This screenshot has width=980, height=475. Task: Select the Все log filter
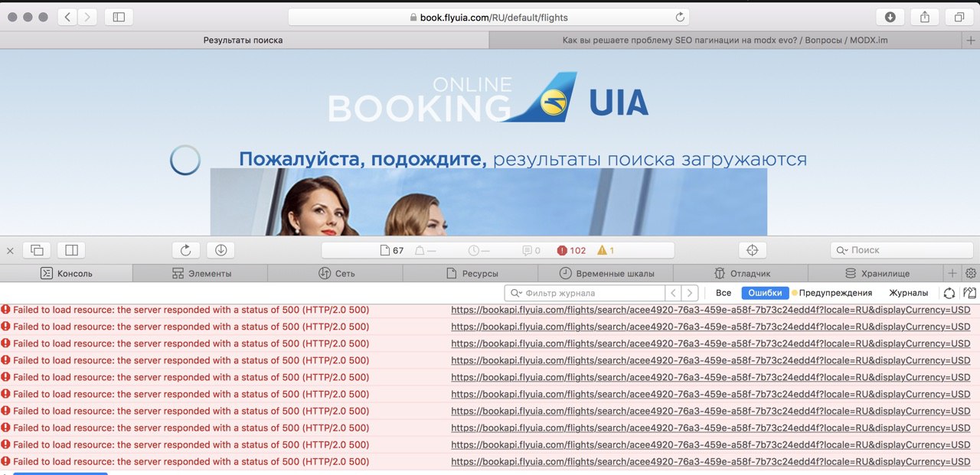click(724, 293)
